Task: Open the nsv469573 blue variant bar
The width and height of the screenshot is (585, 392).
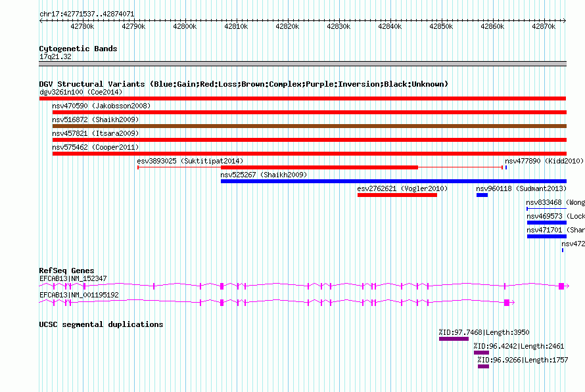Action: (x=546, y=223)
